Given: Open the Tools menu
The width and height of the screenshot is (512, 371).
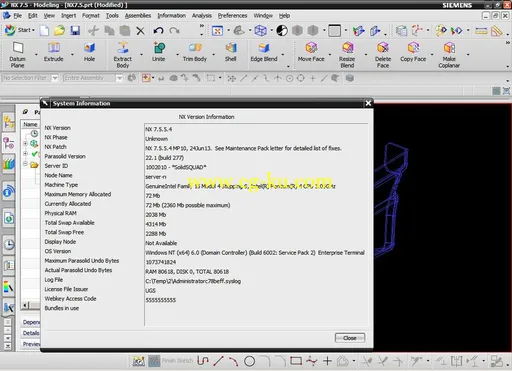Looking at the screenshot, I should click(112, 16).
